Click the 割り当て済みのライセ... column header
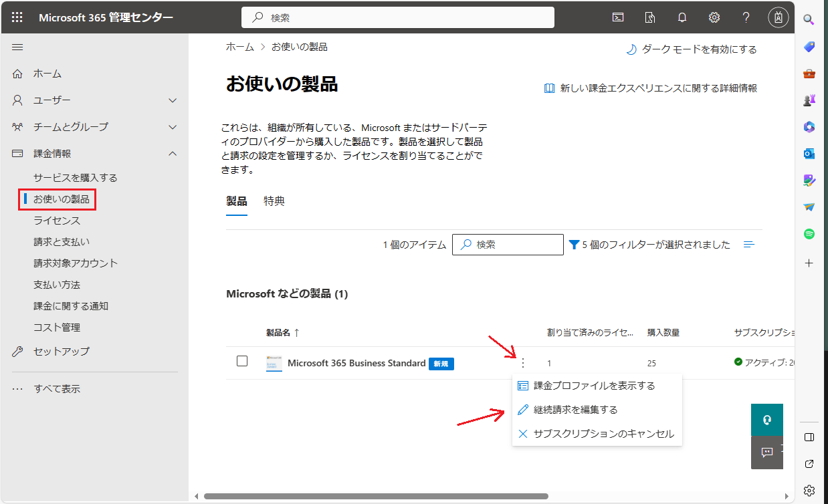This screenshot has height=504, width=828. point(590,332)
